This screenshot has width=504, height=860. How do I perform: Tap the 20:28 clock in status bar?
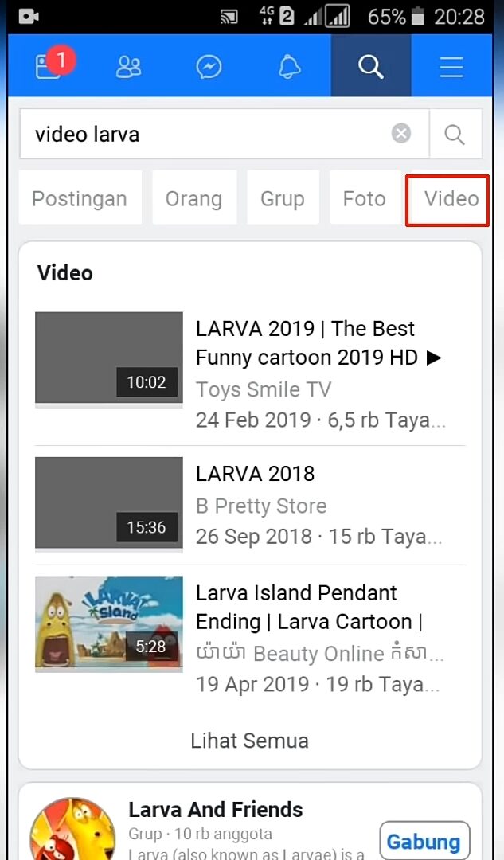(459, 17)
